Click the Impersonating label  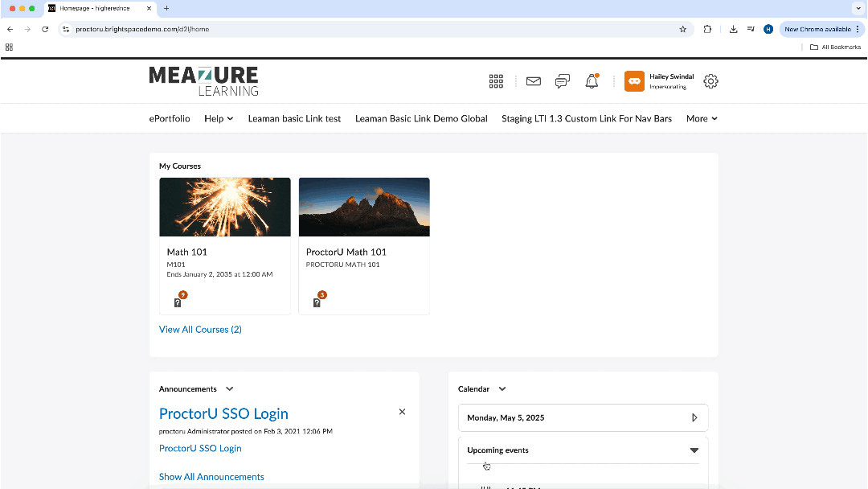[x=668, y=87]
